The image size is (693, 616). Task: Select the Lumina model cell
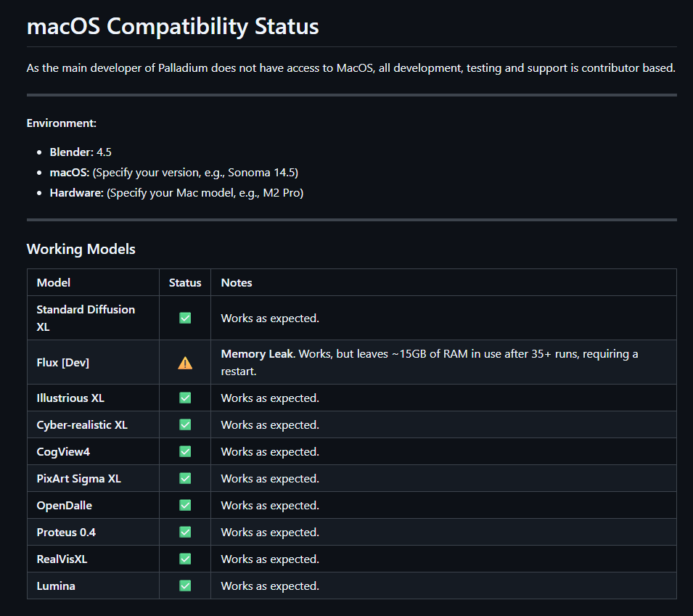[94, 586]
